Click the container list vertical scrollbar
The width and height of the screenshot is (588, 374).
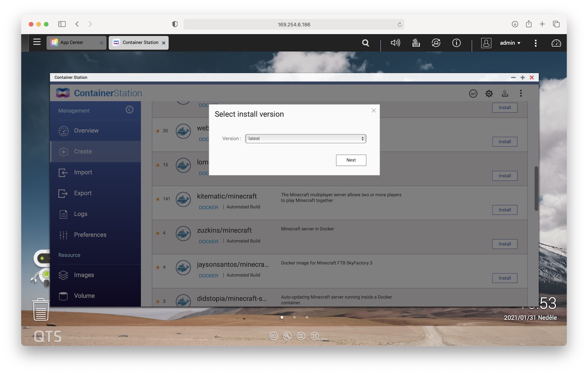click(x=536, y=188)
